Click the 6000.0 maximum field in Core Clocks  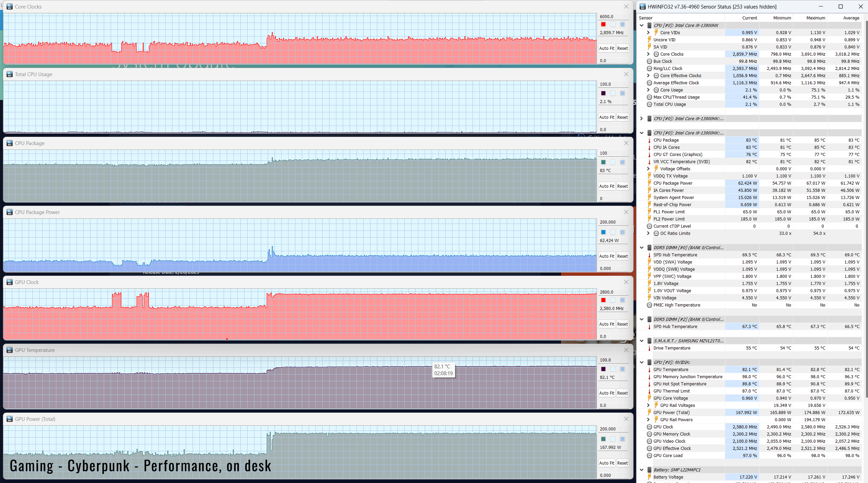pyautogui.click(x=614, y=16)
